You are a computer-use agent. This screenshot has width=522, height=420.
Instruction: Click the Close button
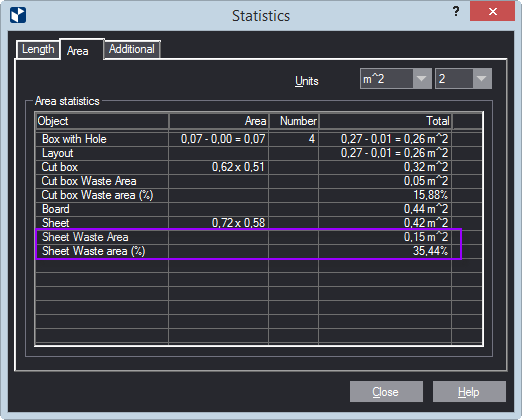386,392
